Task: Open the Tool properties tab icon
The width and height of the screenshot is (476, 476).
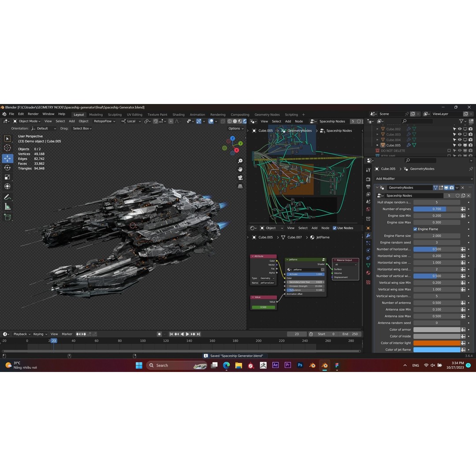Action: click(x=368, y=170)
